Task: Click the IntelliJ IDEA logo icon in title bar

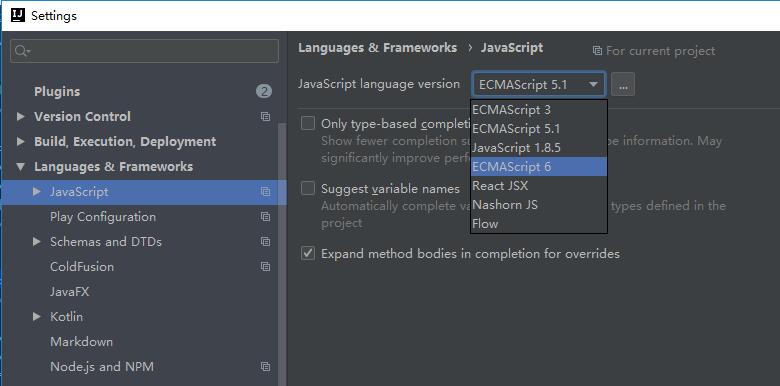Action: pyautogui.click(x=18, y=15)
